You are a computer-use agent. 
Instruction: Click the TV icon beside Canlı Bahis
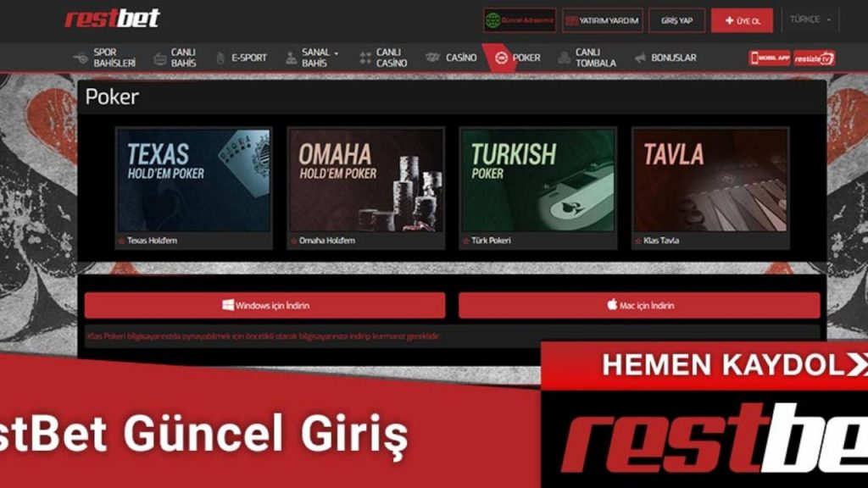coord(160,58)
